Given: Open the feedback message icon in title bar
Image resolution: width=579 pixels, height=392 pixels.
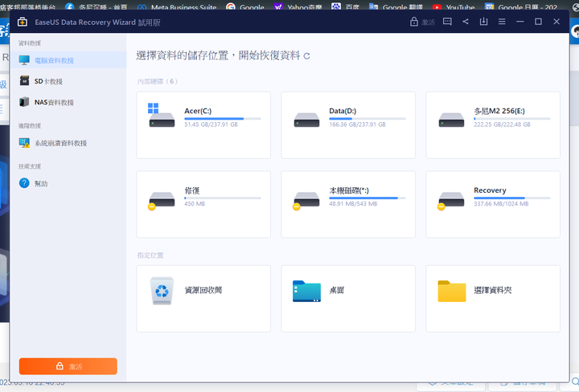Looking at the screenshot, I should [447, 22].
